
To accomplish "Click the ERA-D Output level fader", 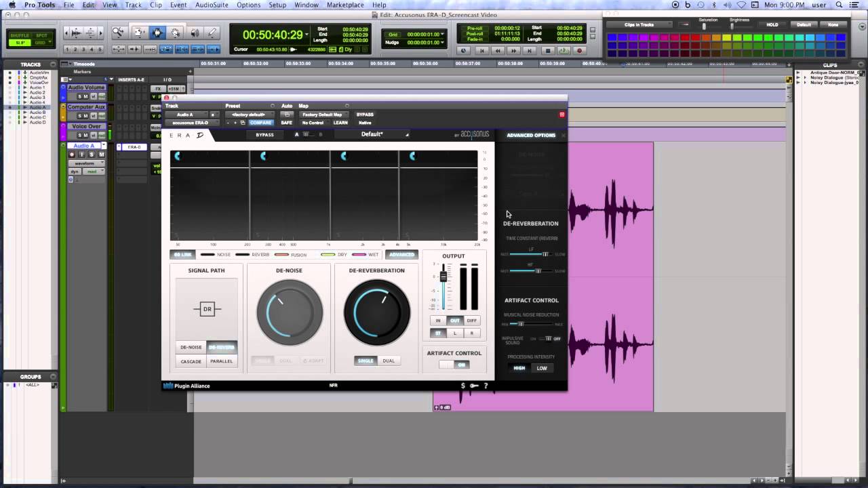I will (444, 277).
